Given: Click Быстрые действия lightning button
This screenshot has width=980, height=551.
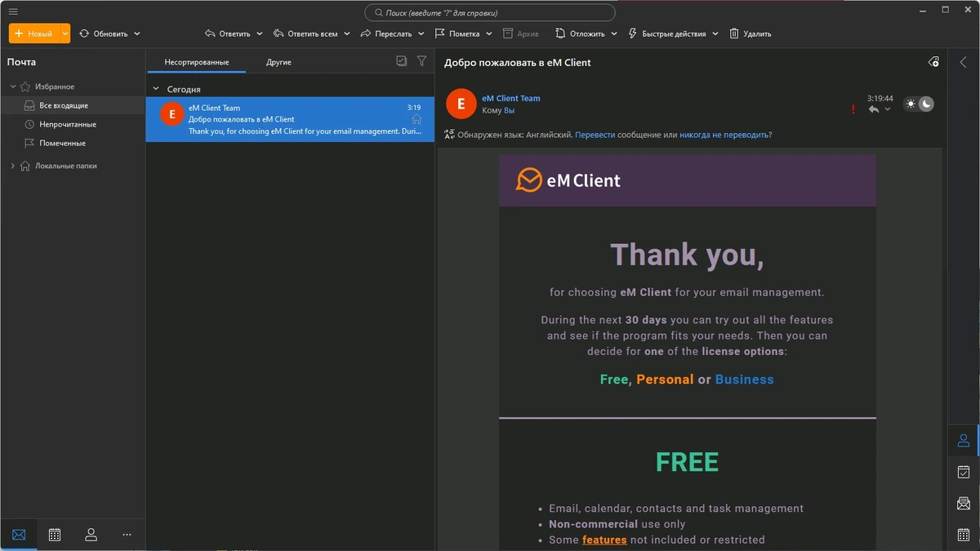Looking at the screenshot, I should tap(668, 33).
